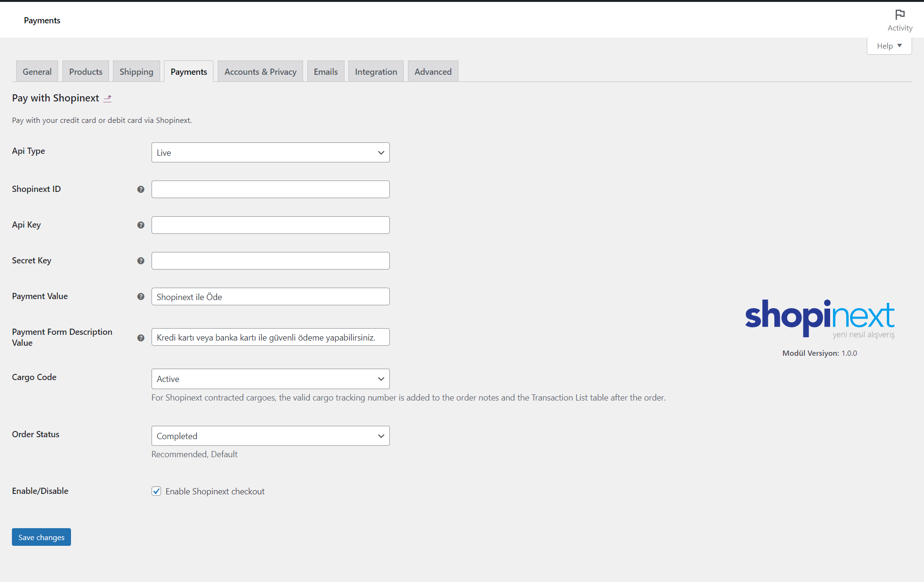The width and height of the screenshot is (924, 582).
Task: Expand the Cargo Code dropdown
Action: click(x=270, y=379)
